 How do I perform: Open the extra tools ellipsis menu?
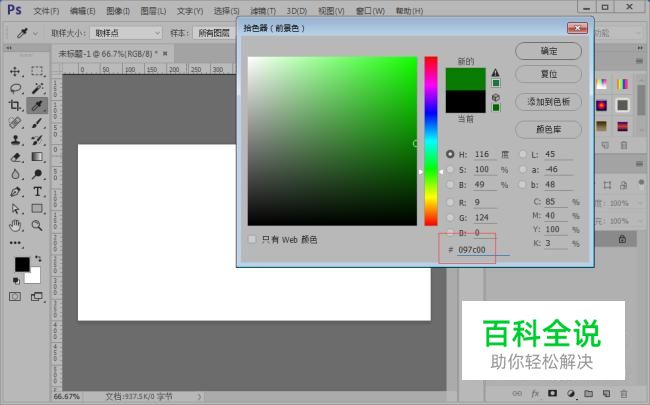tap(15, 243)
